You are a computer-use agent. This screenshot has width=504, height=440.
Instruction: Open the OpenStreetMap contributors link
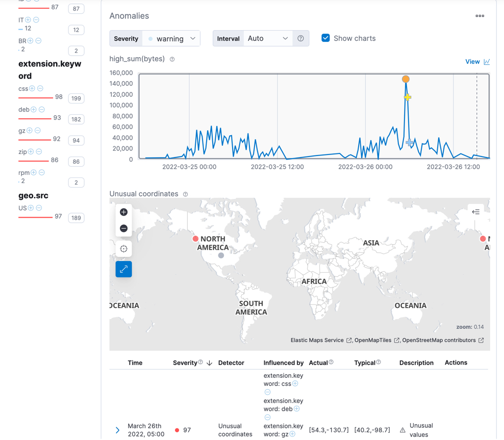(440, 340)
